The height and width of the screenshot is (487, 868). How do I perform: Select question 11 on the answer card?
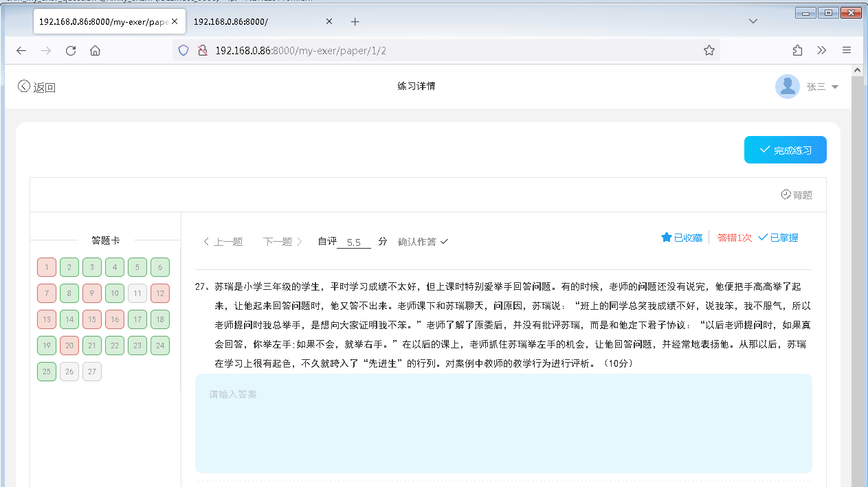pos(137,293)
